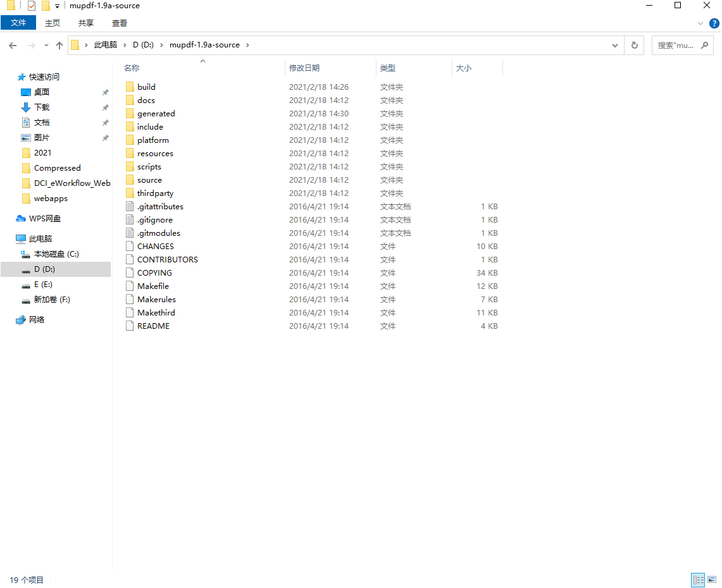Expand chevron after 此电脑 breadcrumb
722x588 pixels.
[x=125, y=45]
